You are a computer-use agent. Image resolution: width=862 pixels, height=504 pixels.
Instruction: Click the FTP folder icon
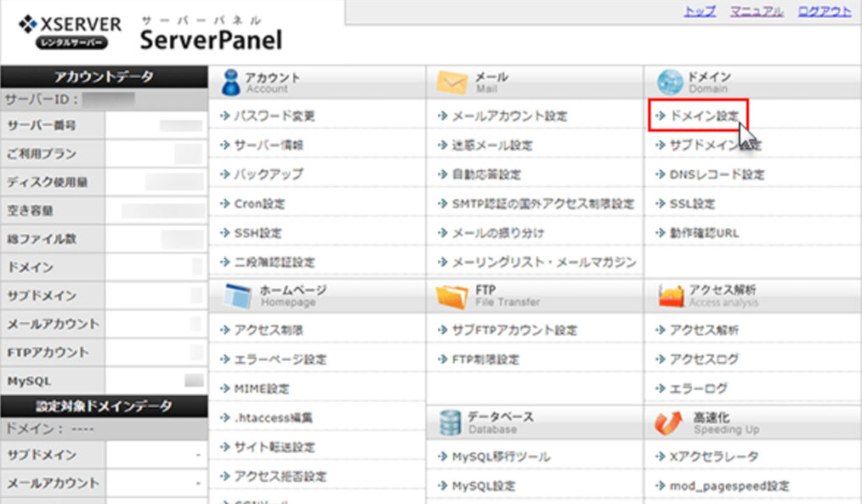tap(452, 296)
